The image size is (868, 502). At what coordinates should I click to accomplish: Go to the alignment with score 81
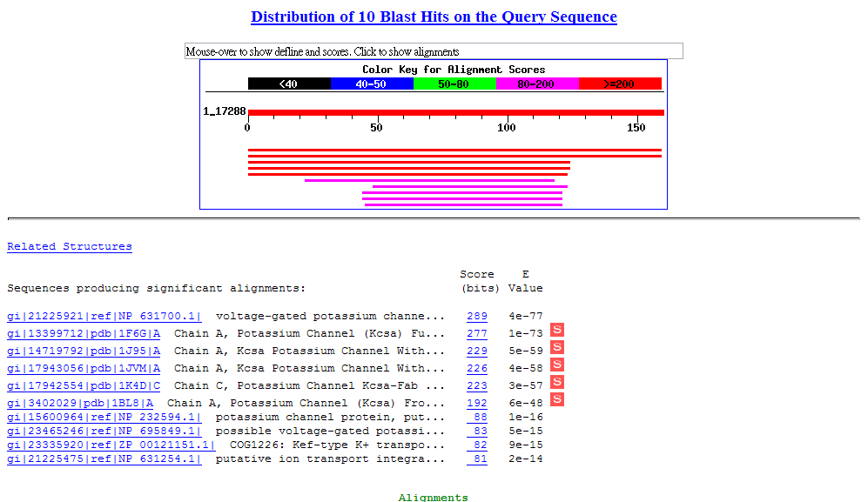(477, 459)
